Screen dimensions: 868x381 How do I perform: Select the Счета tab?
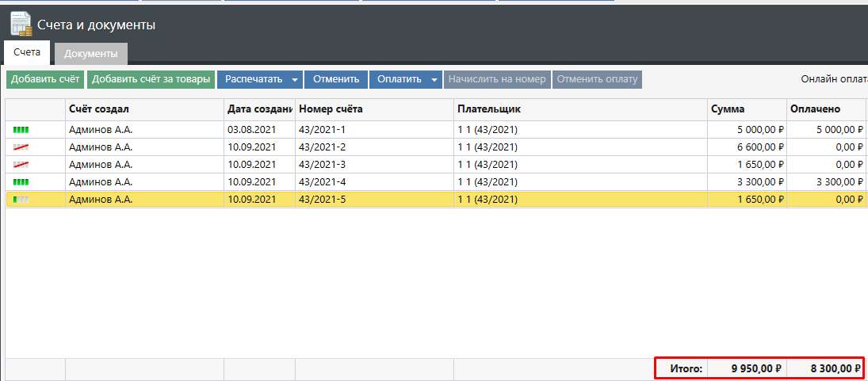coord(27,52)
